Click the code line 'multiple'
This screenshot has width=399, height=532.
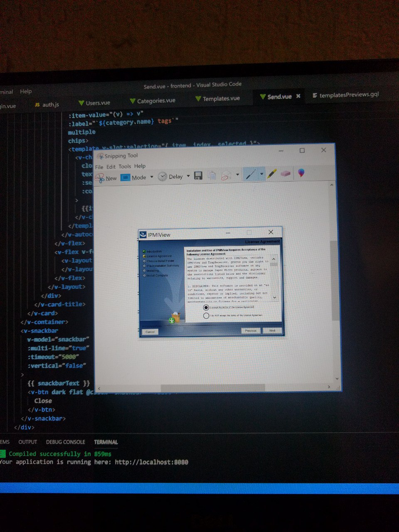82,132
